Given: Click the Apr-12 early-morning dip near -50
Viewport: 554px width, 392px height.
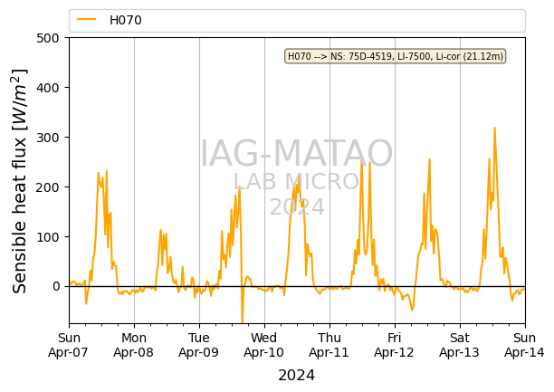Looking at the screenshot, I should pos(412,310).
